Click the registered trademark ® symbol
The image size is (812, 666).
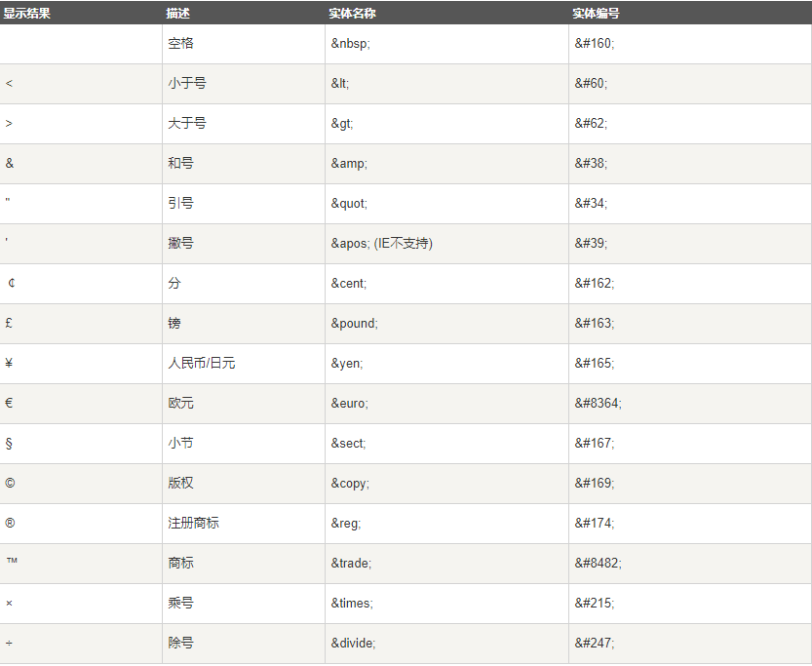pos(10,523)
